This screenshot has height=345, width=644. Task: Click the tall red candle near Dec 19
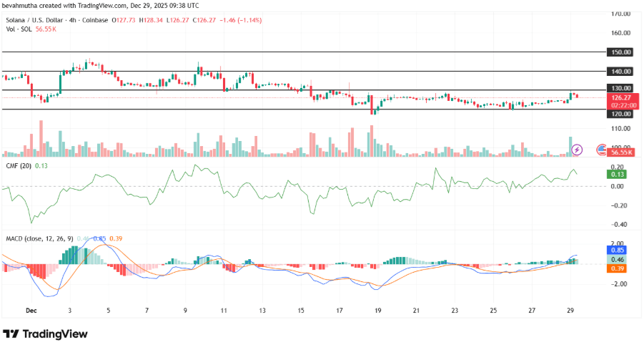pyautogui.click(x=372, y=105)
